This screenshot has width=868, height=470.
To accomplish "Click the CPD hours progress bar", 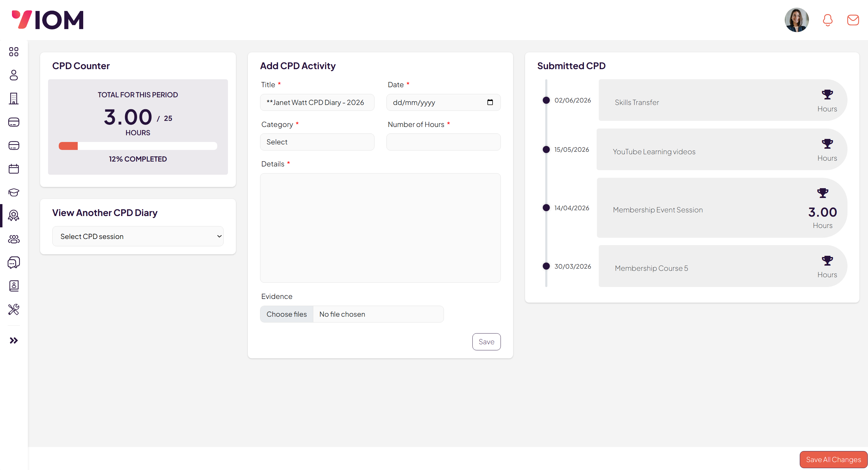I will pyautogui.click(x=138, y=146).
